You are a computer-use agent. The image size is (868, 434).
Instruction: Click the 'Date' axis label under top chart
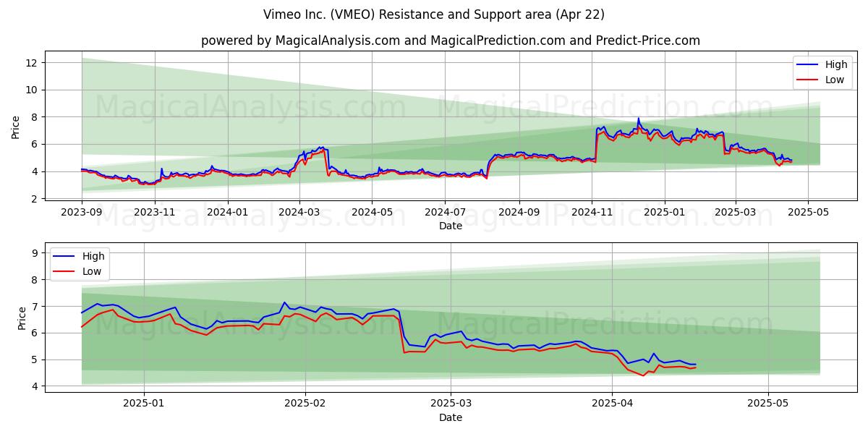(x=451, y=226)
